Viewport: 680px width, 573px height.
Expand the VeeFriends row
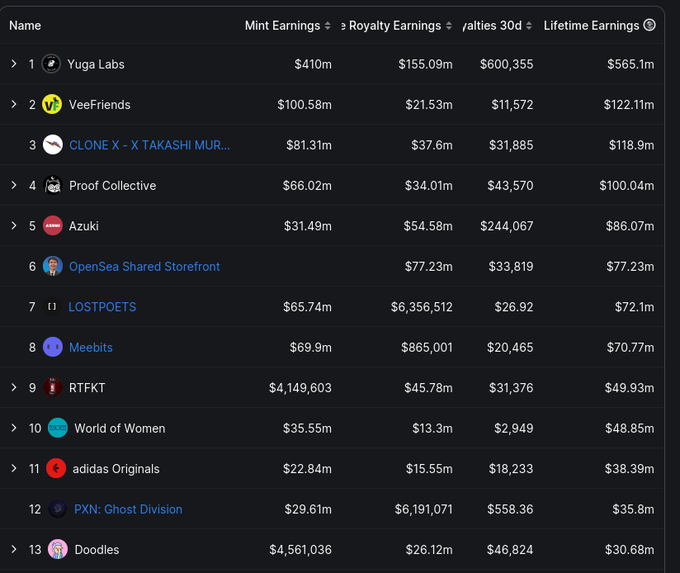14,104
